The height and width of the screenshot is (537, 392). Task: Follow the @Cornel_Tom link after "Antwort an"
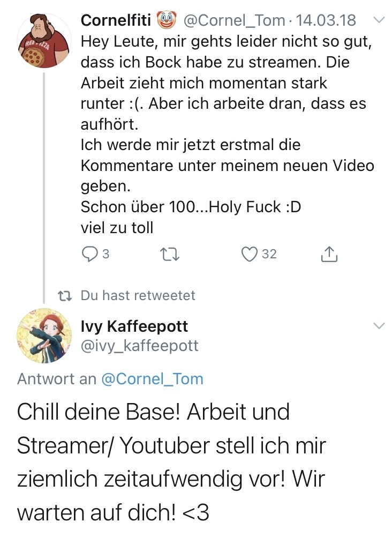[x=152, y=379]
